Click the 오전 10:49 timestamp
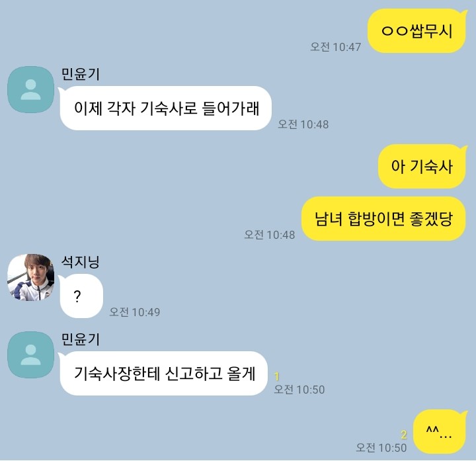Image resolution: width=476 pixels, height=461 pixels. coord(134,312)
